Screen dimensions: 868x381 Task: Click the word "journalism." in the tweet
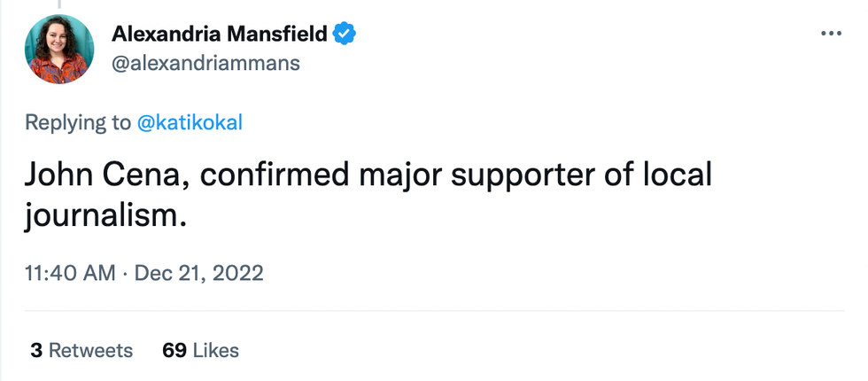(x=105, y=214)
